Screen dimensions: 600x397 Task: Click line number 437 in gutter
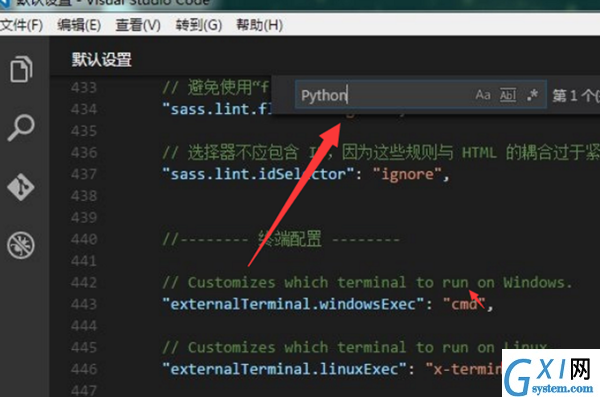click(x=84, y=174)
